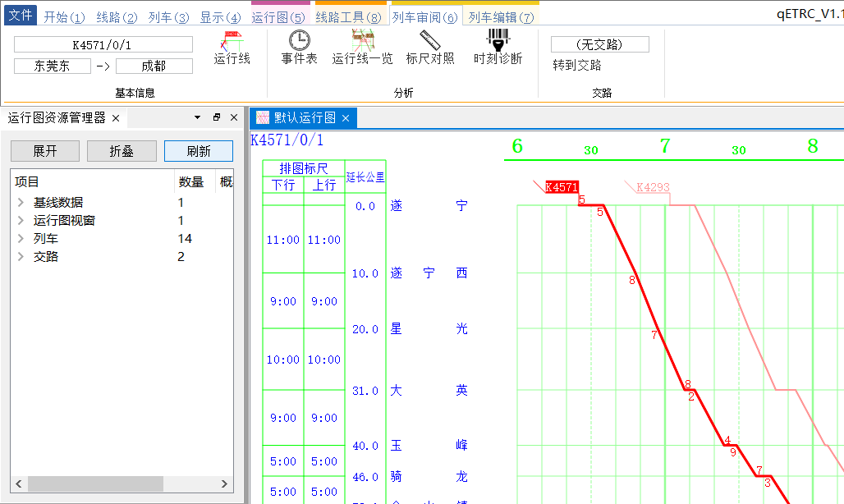Expand the 运行图视窗 tree node
The width and height of the screenshot is (844, 504).
tap(21, 221)
